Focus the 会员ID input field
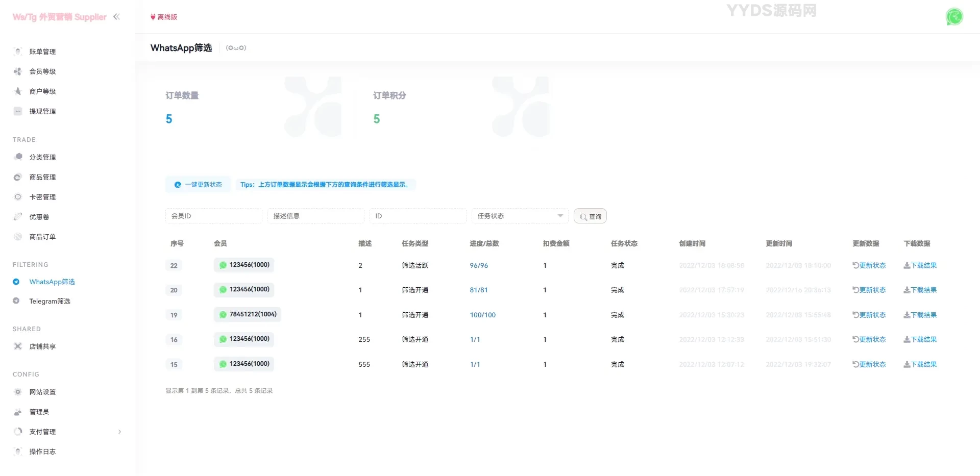Viewport: 980px width, 476px height. [213, 216]
